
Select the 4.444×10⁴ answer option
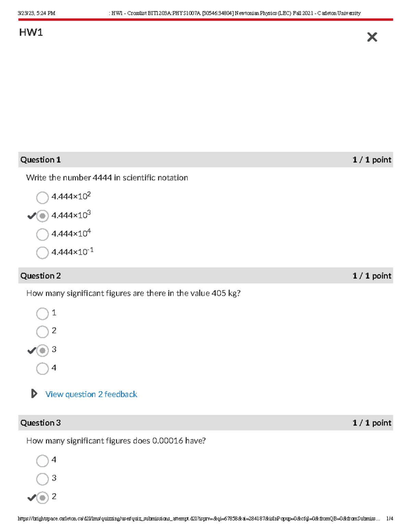point(42,234)
